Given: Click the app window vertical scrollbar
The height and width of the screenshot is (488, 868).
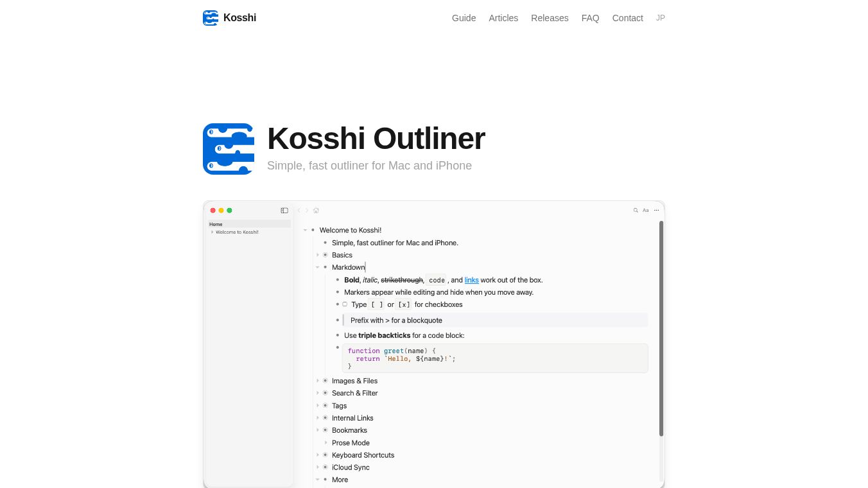Looking at the screenshot, I should (661, 328).
